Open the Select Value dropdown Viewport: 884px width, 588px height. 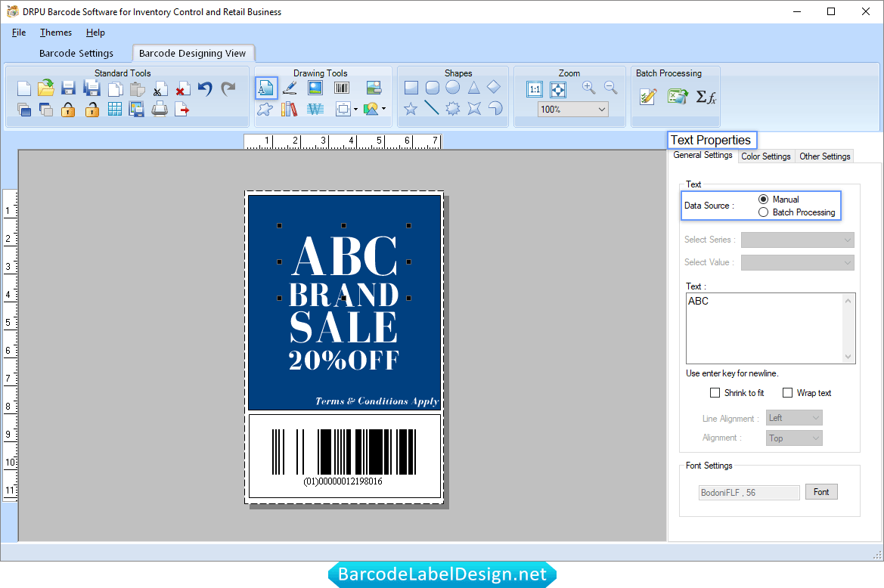pyautogui.click(x=798, y=262)
